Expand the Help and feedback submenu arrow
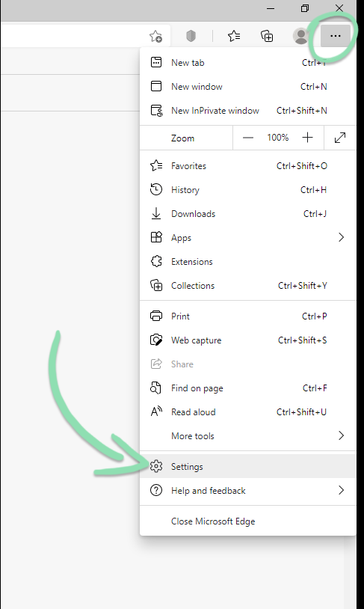 pos(341,491)
